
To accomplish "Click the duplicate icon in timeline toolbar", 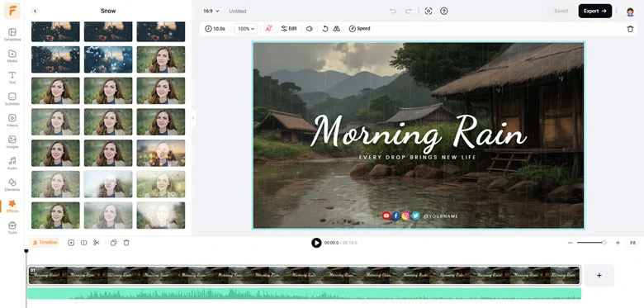I will (x=114, y=243).
